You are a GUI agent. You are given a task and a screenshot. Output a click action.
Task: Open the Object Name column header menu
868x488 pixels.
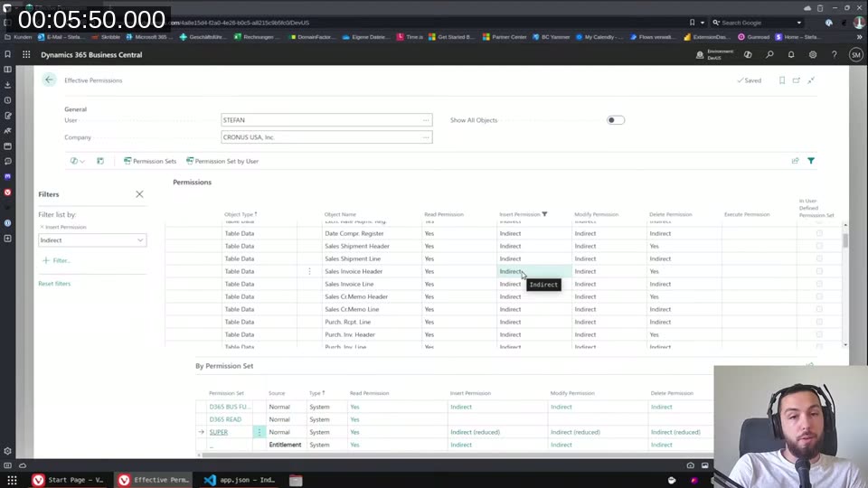340,214
